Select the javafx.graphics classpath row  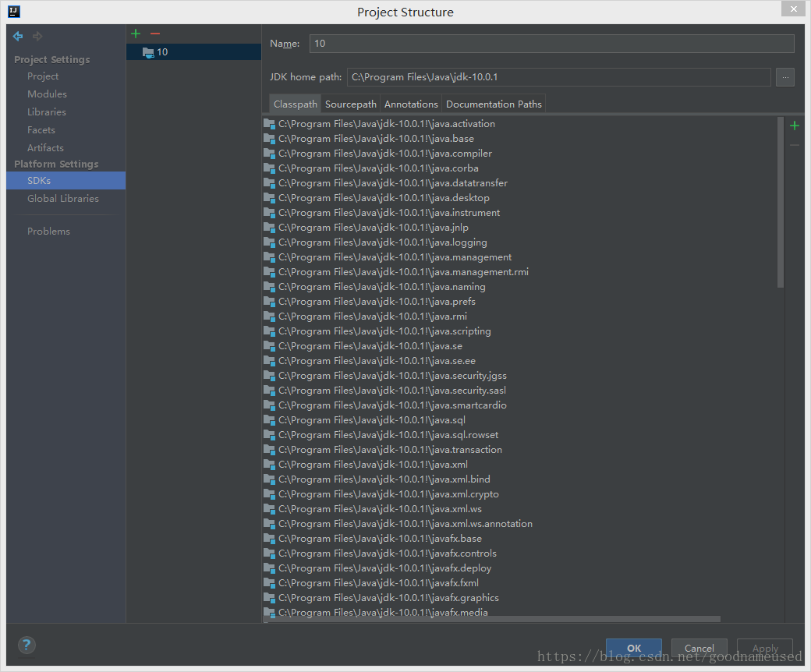[520, 598]
